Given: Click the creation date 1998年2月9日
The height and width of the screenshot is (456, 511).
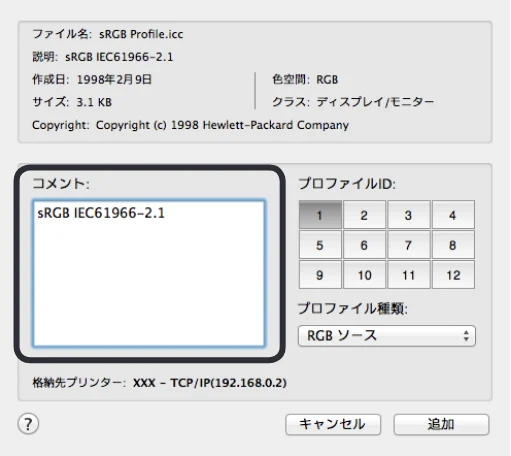Looking at the screenshot, I should (x=114, y=80).
